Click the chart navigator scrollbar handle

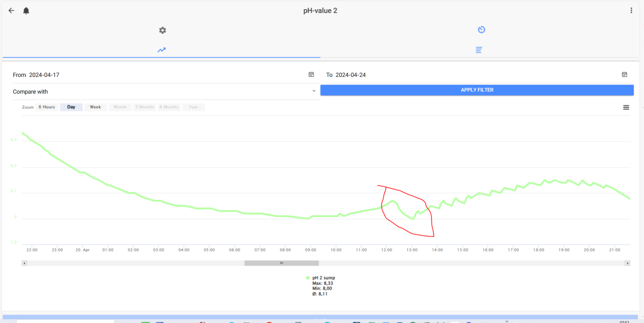[x=281, y=263]
